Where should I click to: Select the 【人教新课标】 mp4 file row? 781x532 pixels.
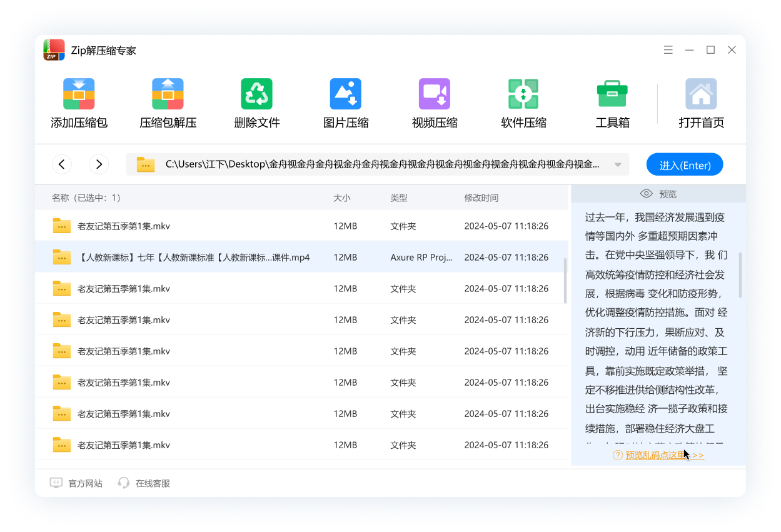click(194, 258)
